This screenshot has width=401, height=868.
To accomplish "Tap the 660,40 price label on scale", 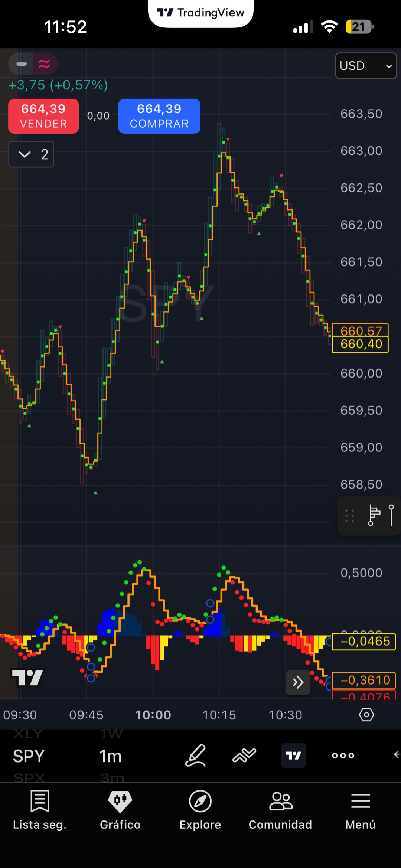I will (360, 344).
